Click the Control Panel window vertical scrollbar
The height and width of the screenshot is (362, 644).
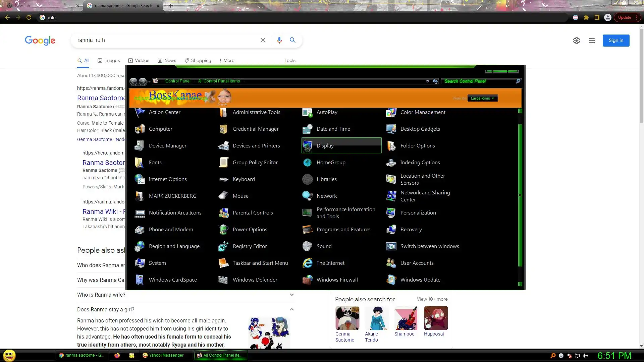point(520,194)
